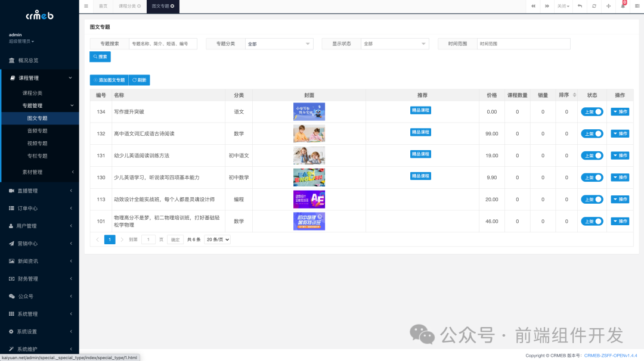The height and width of the screenshot is (361, 644).
Task: Click the cover thumbnail of 少儿英语学习 topic
Action: tap(309, 177)
